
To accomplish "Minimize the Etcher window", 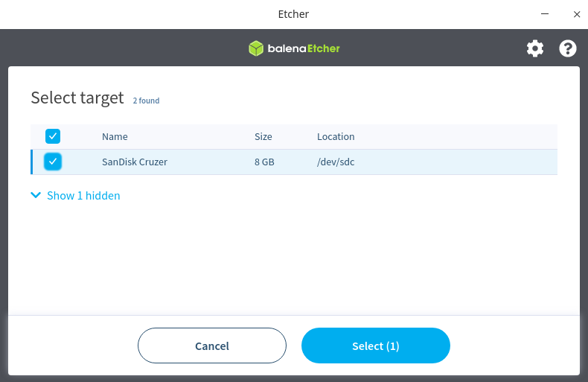I will tap(545, 14).
